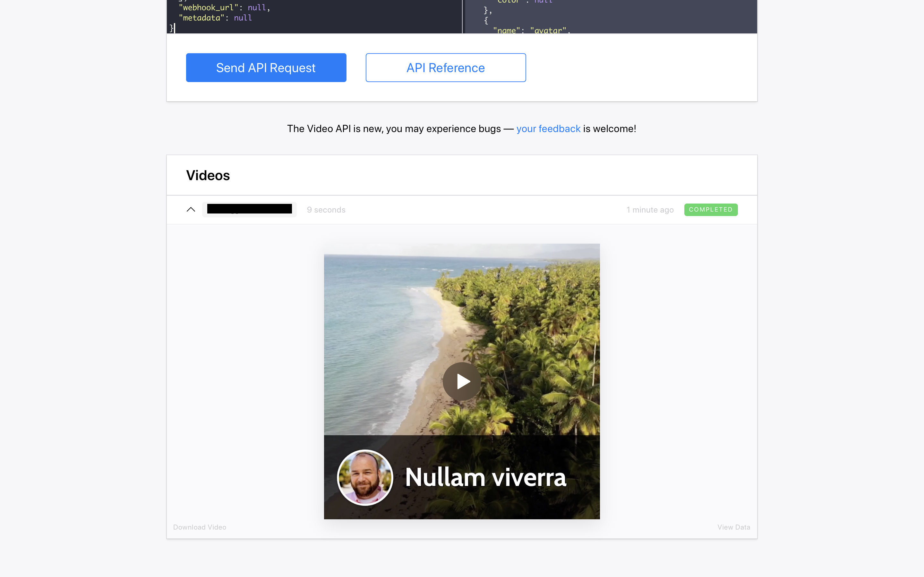Click the COMPLETED status badge
924x577 pixels.
pyautogui.click(x=711, y=210)
